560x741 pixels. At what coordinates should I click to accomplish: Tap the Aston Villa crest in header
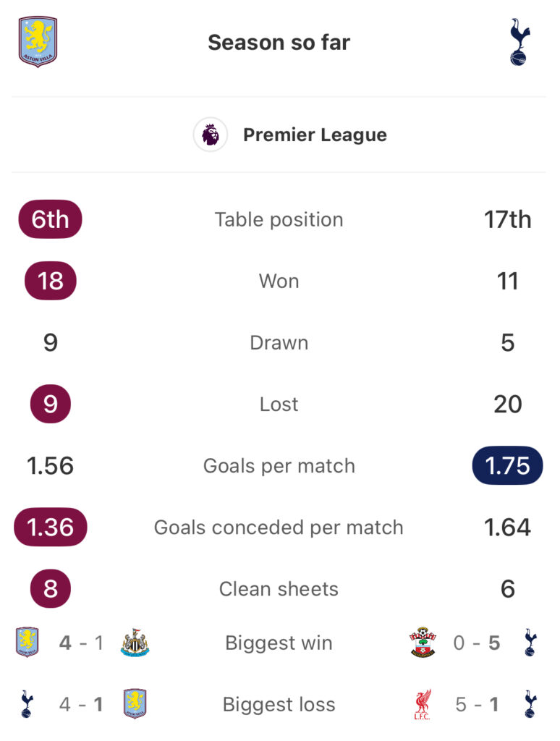pos(38,41)
